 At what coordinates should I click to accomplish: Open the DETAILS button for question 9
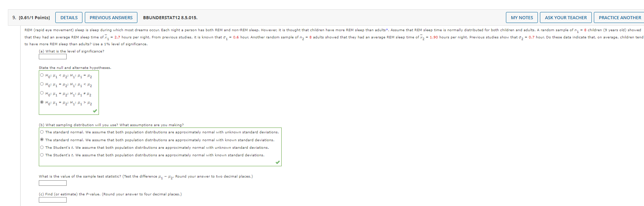point(69,17)
